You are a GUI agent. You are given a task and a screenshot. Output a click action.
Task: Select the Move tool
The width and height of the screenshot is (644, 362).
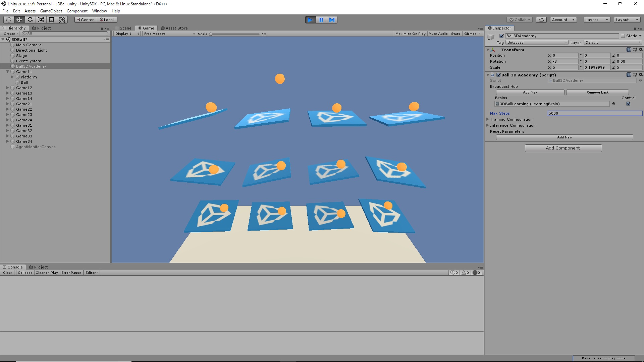[x=19, y=20]
